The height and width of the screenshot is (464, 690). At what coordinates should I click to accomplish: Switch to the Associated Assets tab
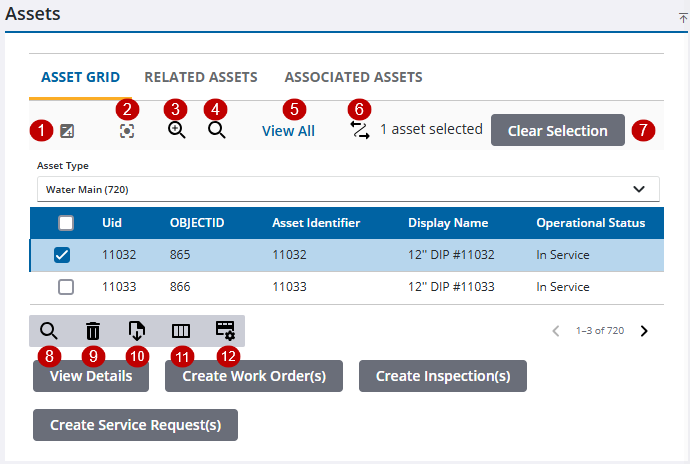tap(353, 77)
